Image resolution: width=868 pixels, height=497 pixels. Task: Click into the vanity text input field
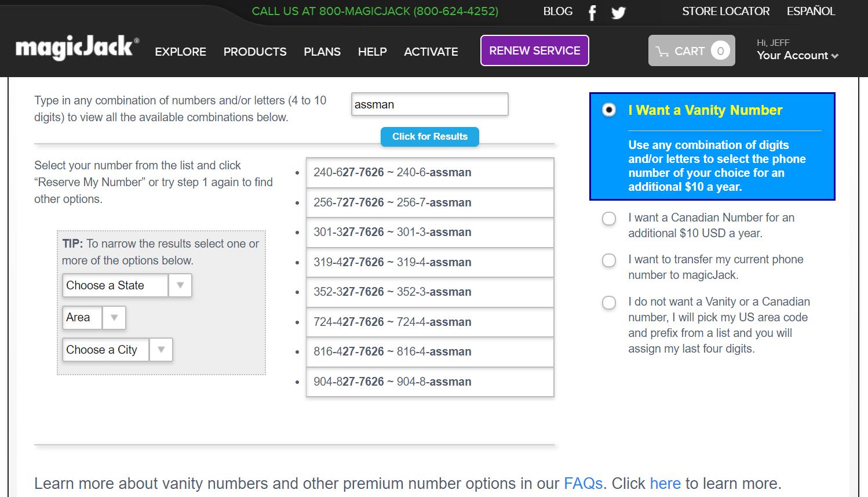coord(429,104)
